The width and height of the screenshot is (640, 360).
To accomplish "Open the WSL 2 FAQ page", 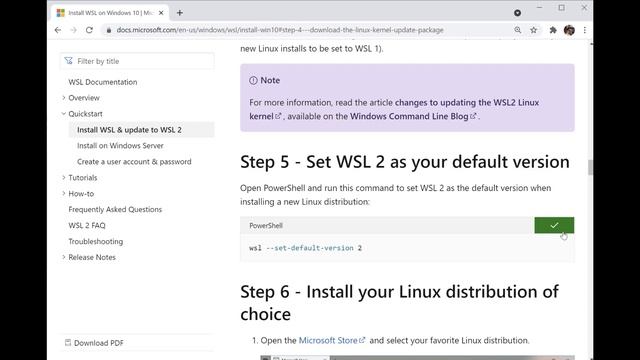I will click(87, 225).
